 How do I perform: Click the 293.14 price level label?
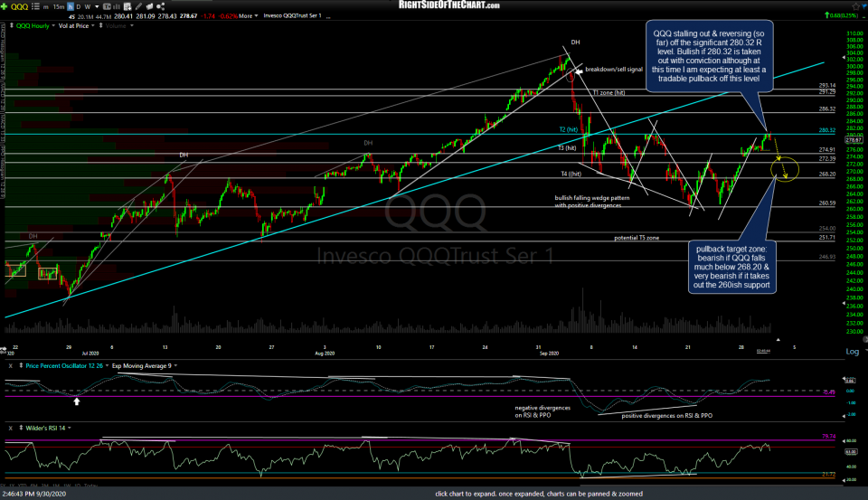click(827, 86)
